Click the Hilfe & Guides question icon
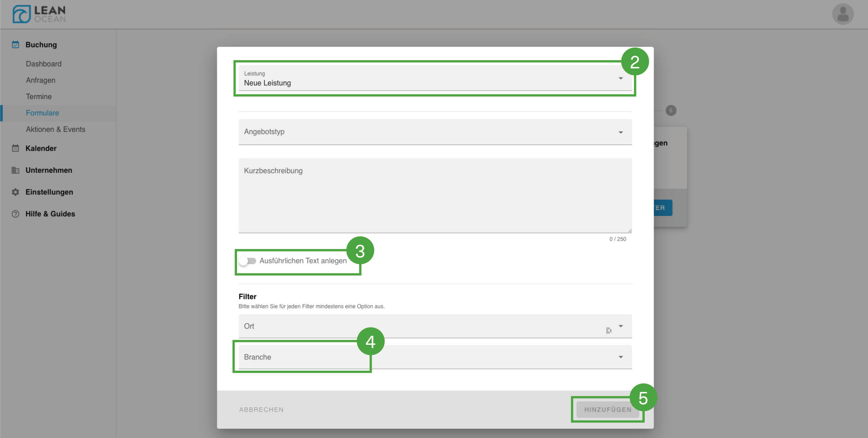Screen dimensions: 868x438 click(15, 214)
